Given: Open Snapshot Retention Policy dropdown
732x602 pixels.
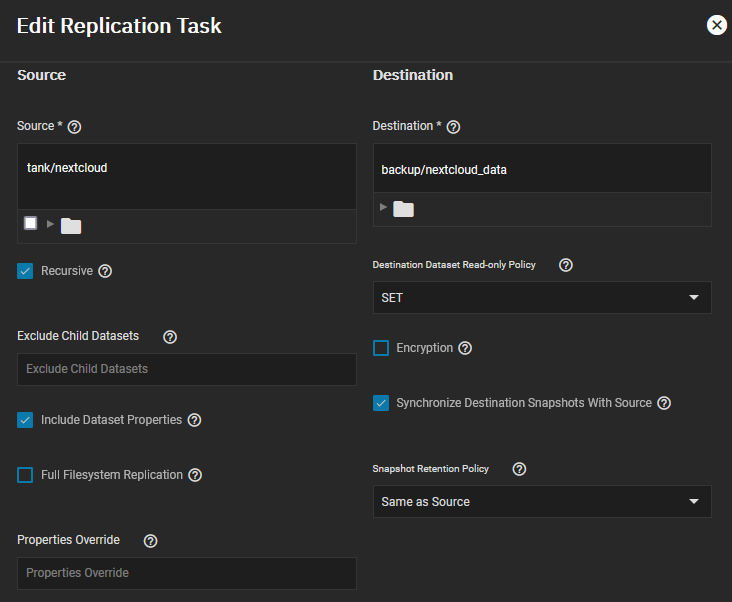Looking at the screenshot, I should pos(542,502).
